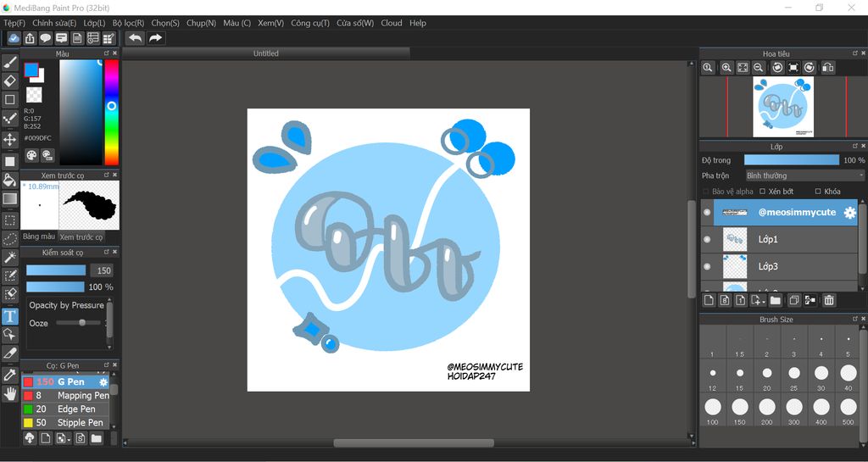
Task: Add new layer folder
Action: click(x=775, y=300)
